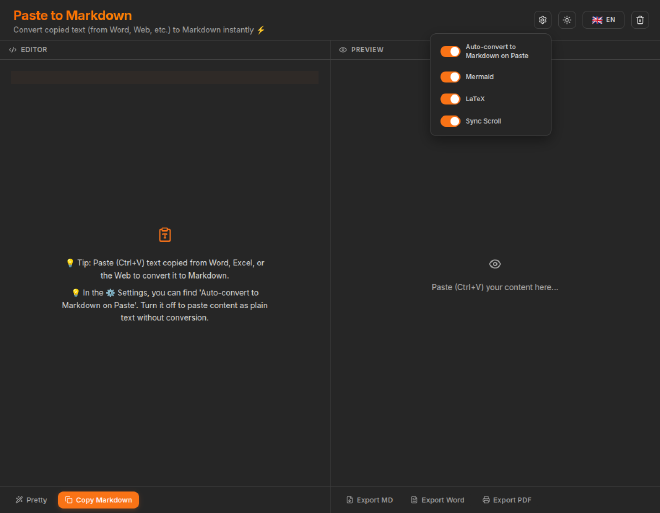The image size is (660, 513).
Task: Click the small eye icon beside PREVIEW
Action: tap(343, 50)
